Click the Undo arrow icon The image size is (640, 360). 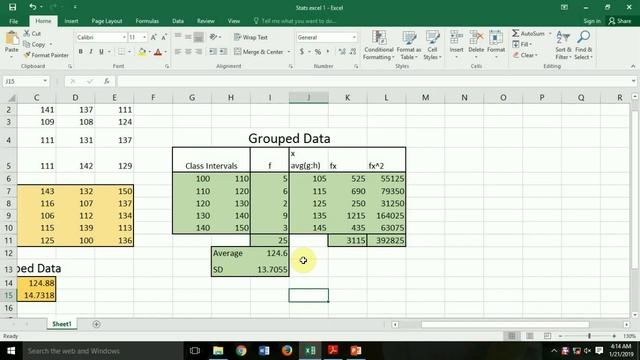pos(33,7)
